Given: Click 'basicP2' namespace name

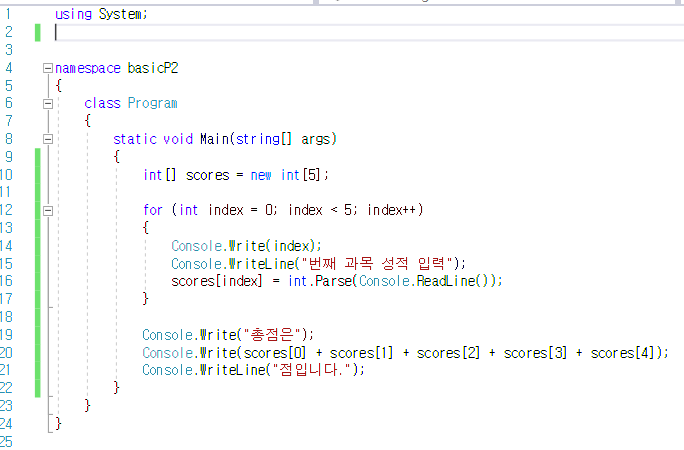Looking at the screenshot, I should [153, 68].
